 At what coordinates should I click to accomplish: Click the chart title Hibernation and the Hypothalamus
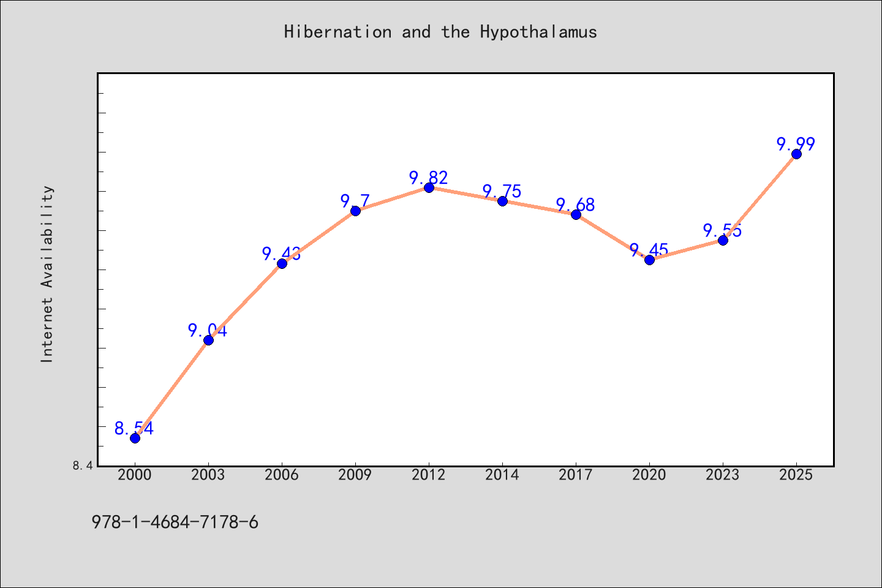pyautogui.click(x=440, y=32)
